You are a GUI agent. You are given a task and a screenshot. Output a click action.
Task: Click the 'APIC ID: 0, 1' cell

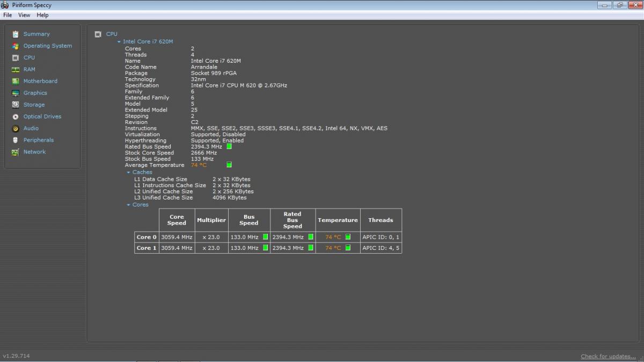click(380, 237)
